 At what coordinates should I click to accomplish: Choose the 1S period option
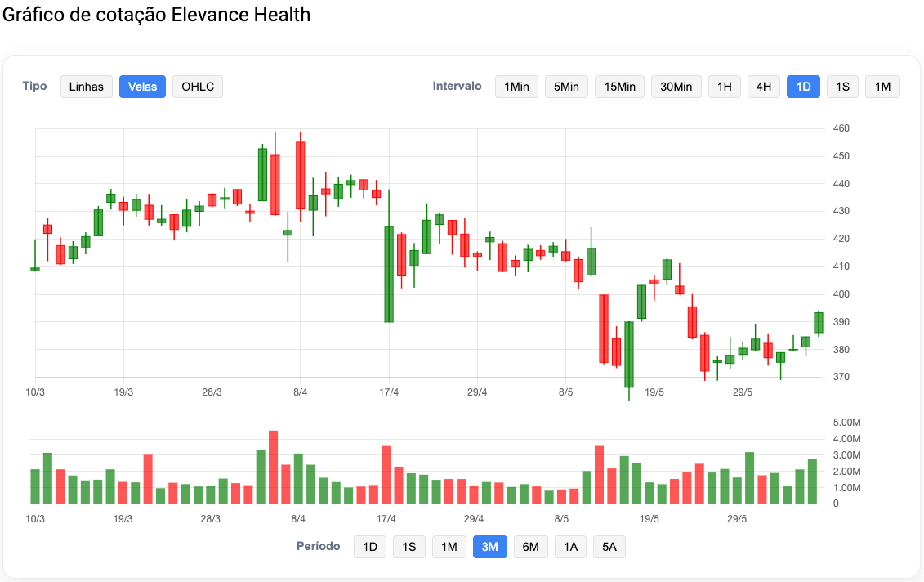click(409, 547)
